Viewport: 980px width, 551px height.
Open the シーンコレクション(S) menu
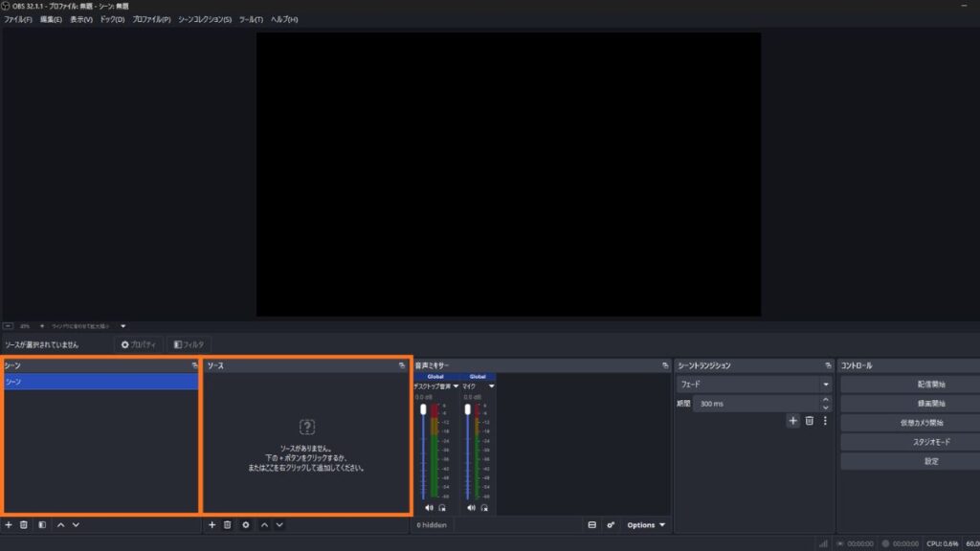coord(205,19)
